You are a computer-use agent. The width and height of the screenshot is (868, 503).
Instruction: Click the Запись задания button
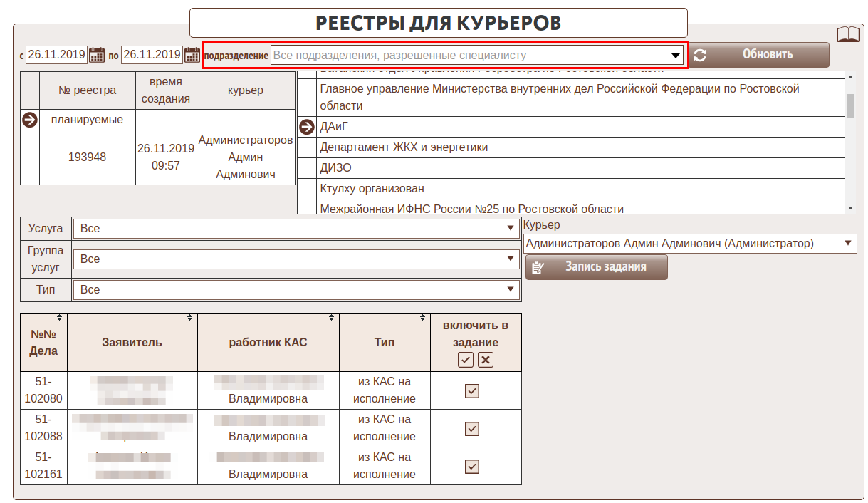(x=597, y=267)
